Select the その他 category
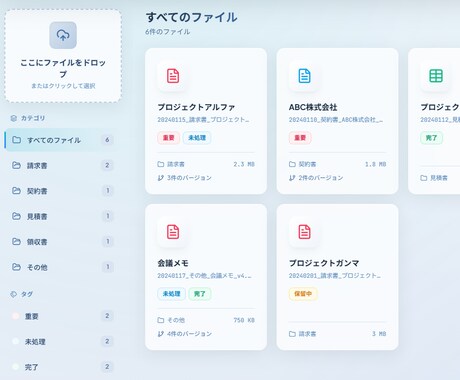 point(61,267)
